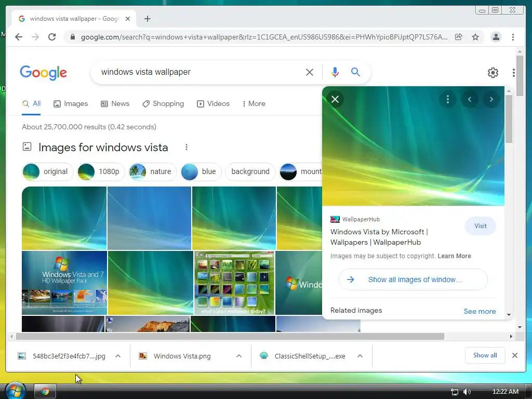Click the preview panel scrollbar thumb

point(509,119)
